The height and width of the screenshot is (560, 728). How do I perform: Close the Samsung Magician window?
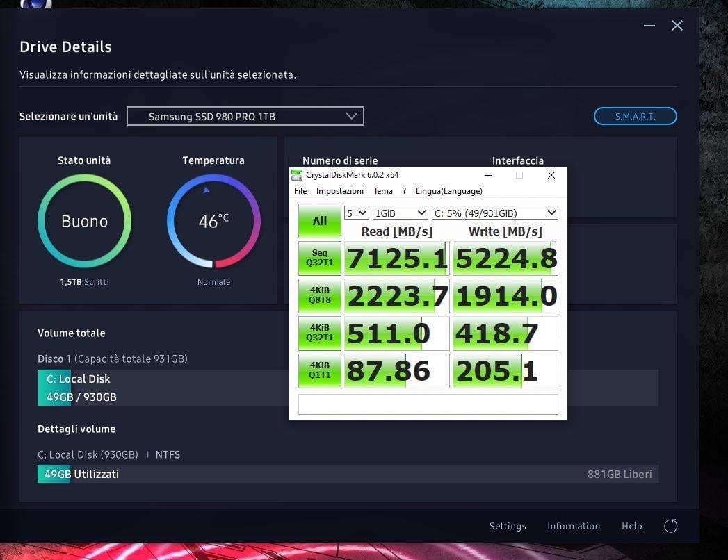tap(677, 26)
